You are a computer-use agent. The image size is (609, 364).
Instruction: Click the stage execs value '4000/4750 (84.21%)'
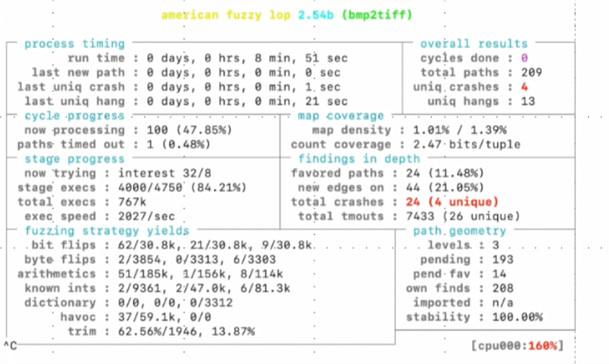pyautogui.click(x=182, y=188)
